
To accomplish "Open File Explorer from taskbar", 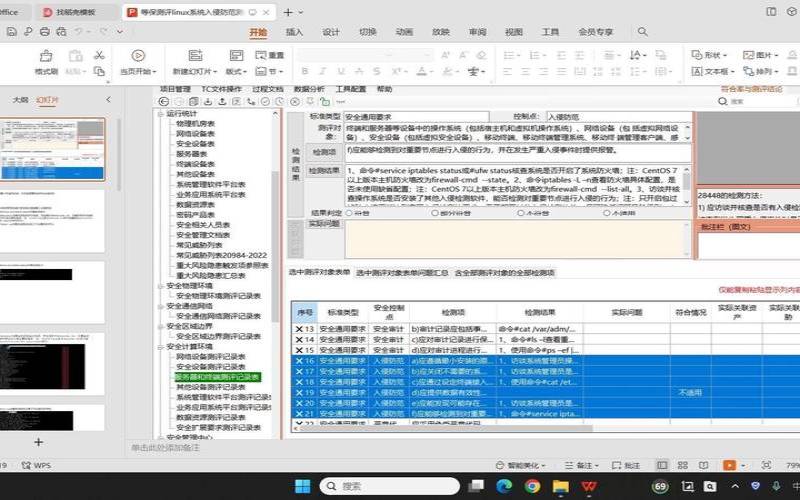I will [x=560, y=486].
